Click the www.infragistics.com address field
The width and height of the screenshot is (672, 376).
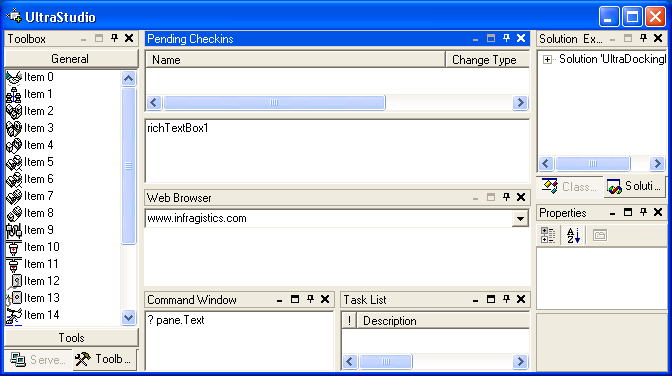(329, 219)
